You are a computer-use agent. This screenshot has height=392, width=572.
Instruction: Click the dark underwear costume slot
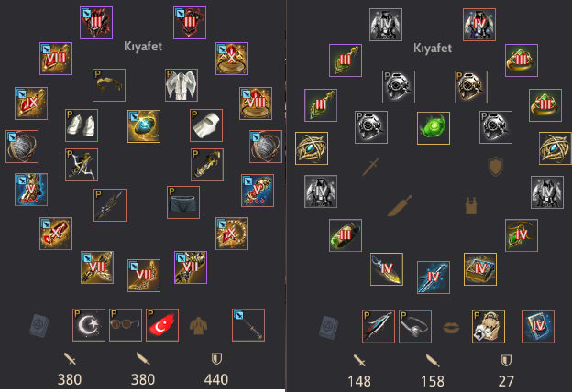click(x=183, y=202)
